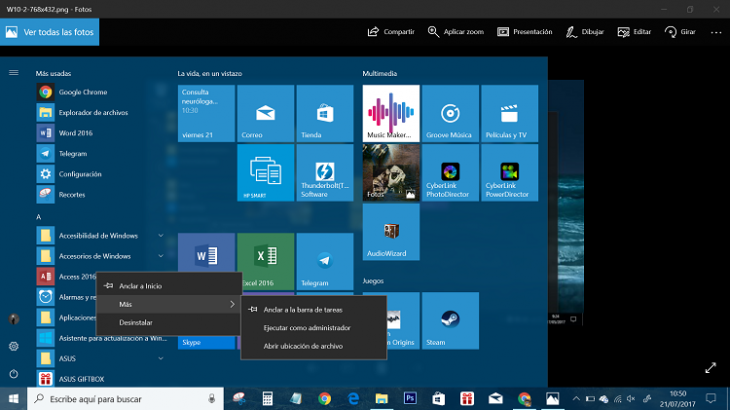Open the Word tile in tiles area

(x=206, y=253)
